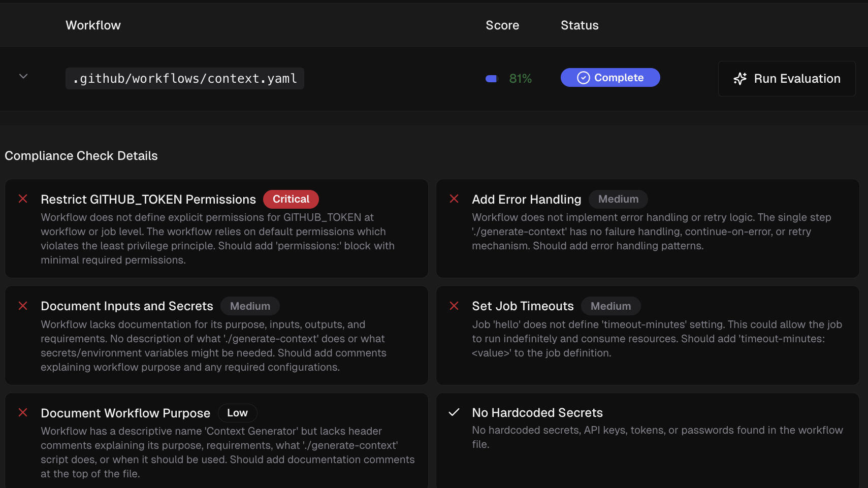Image resolution: width=868 pixels, height=488 pixels.
Task: Collapse the context.yaml workflow row chevron
Action: (23, 77)
